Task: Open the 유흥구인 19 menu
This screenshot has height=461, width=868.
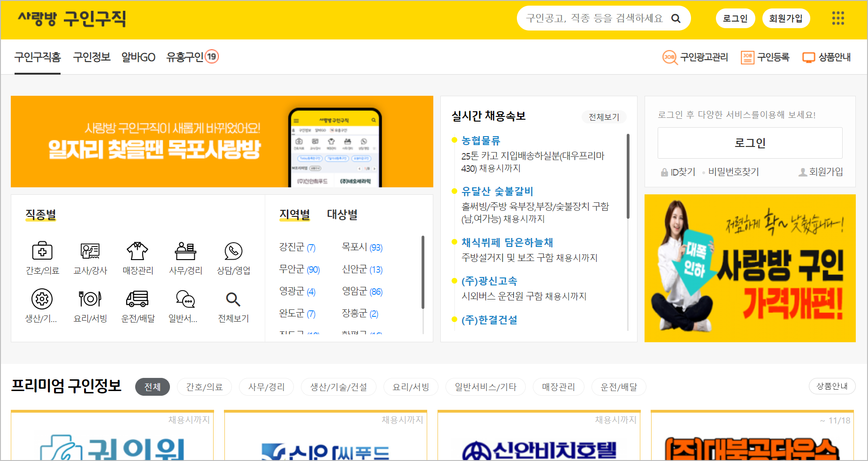Action: click(x=192, y=57)
